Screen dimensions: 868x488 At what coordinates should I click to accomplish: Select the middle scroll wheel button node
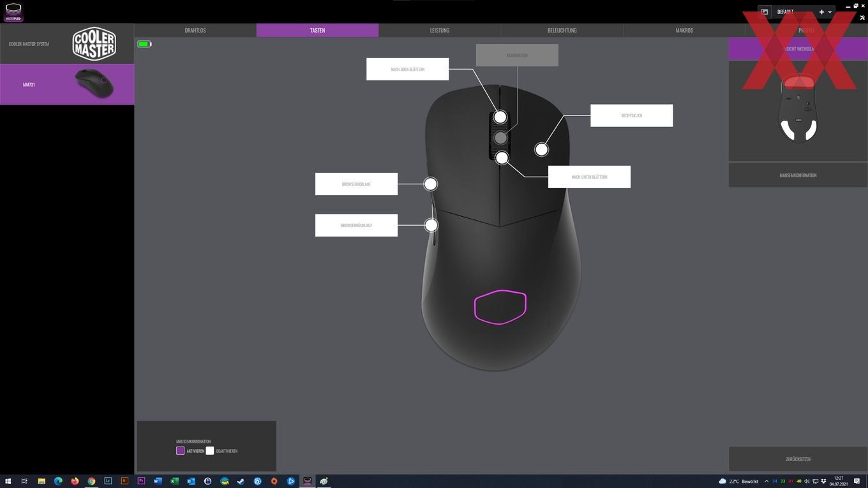click(501, 138)
